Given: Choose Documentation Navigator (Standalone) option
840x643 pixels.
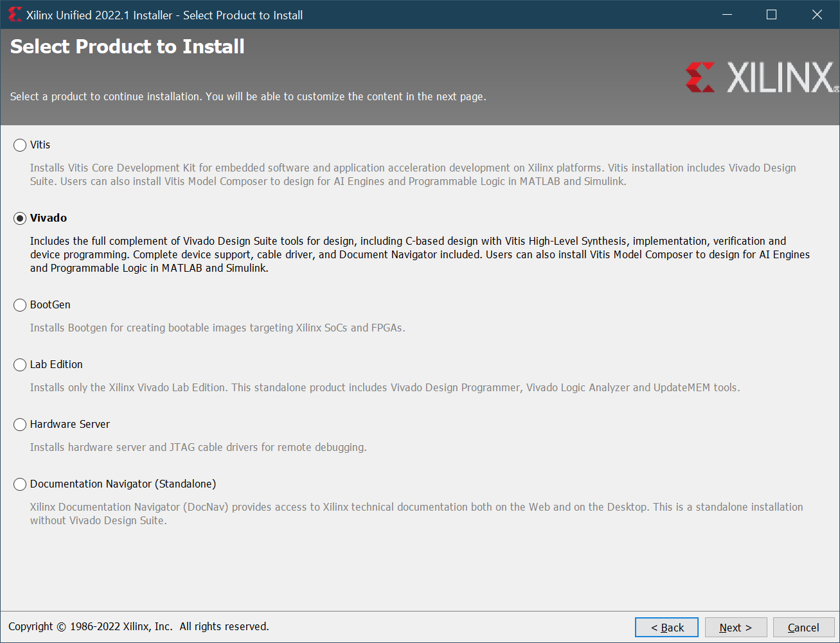Looking at the screenshot, I should [20, 484].
